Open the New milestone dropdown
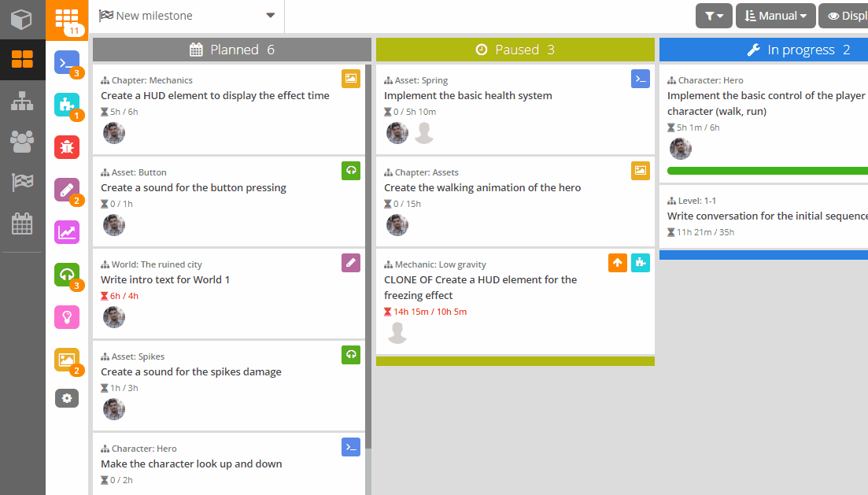 pyautogui.click(x=187, y=16)
